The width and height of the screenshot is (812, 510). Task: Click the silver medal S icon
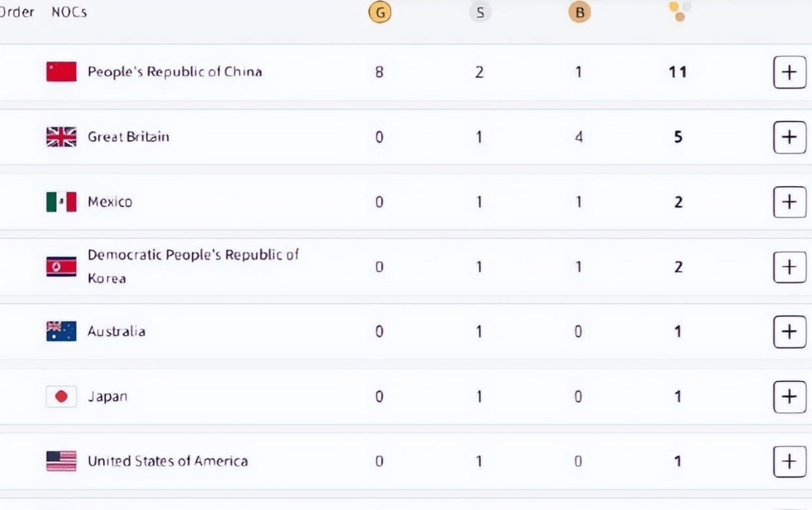[x=480, y=13]
